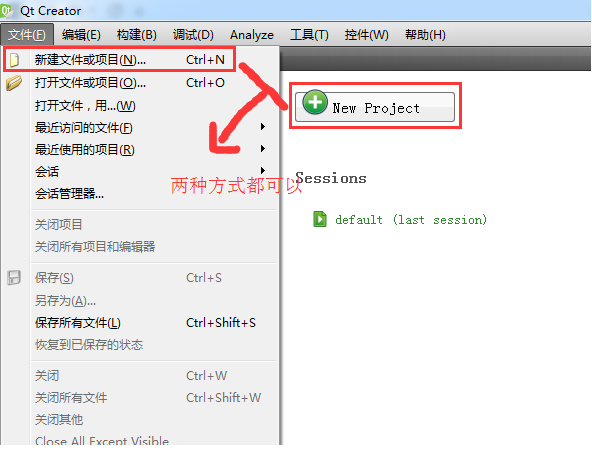Open the 编辑(E) menu

(81, 35)
